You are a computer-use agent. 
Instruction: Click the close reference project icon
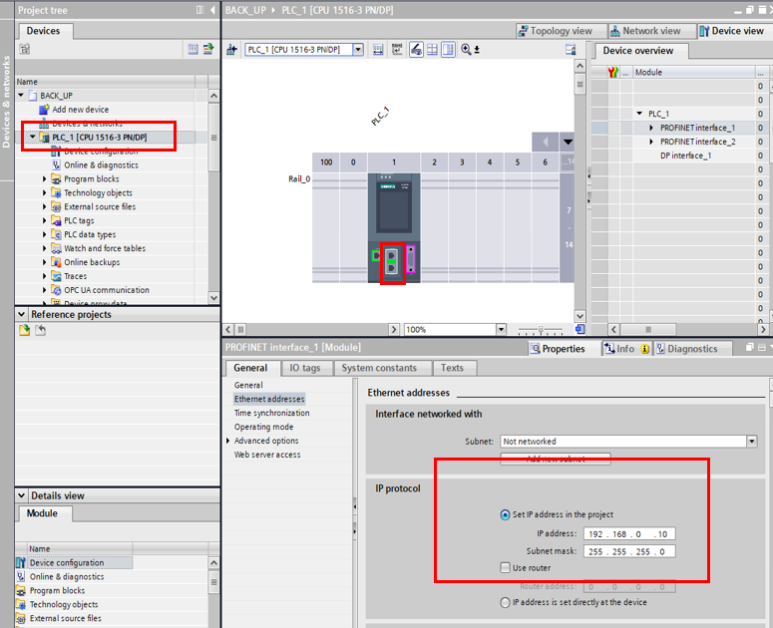(x=40, y=330)
